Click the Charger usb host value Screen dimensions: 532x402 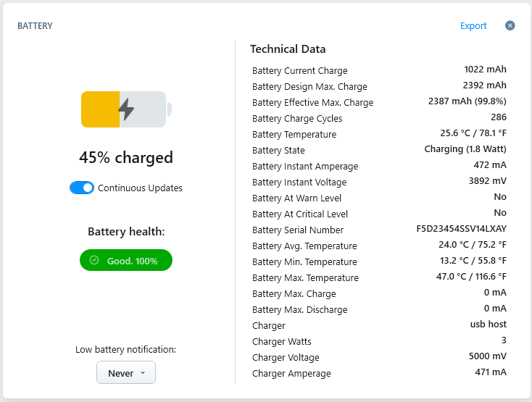click(x=489, y=324)
